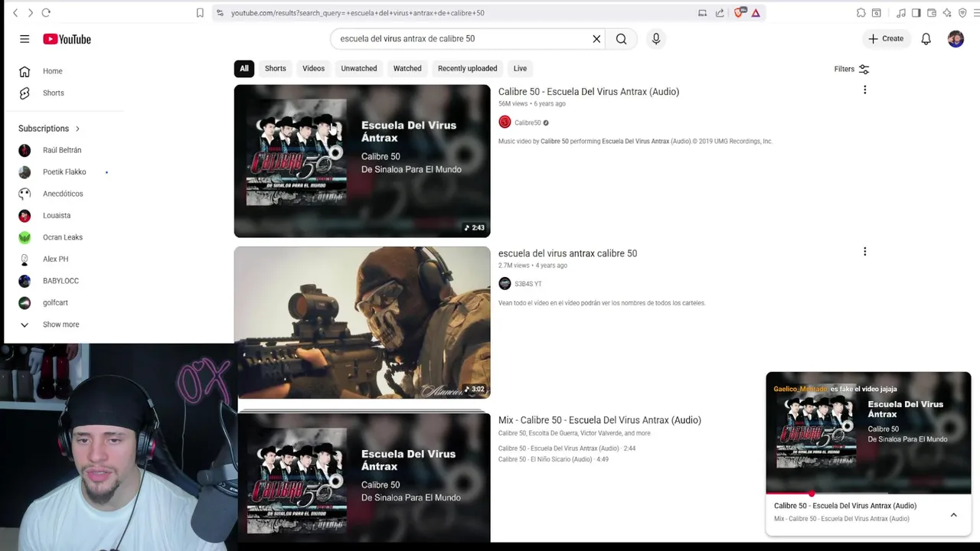The image size is (980, 551).
Task: Open Leo AI sparkle icon
Action: pos(947,13)
